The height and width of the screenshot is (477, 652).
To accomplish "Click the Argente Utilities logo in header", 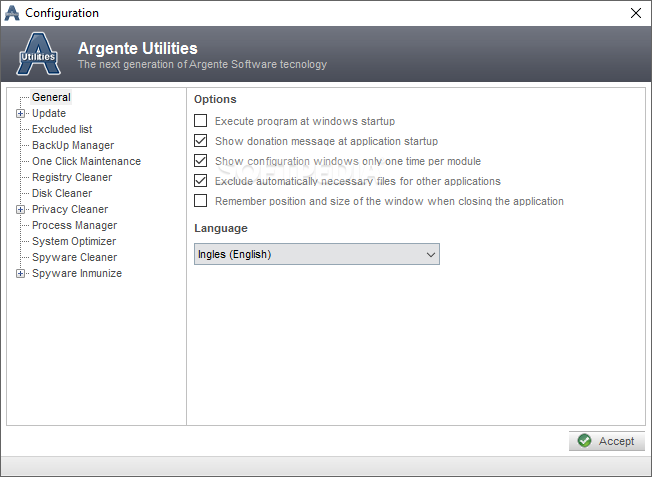I will (38, 54).
